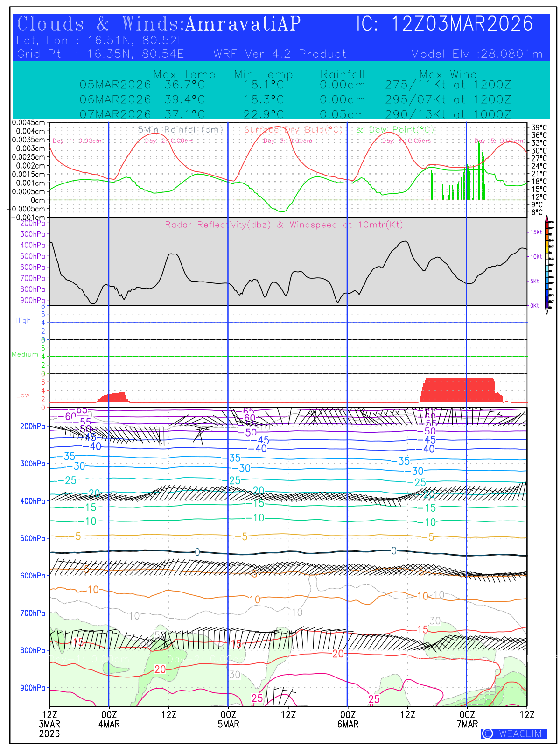Image resolution: width=560 pixels, height=747 pixels.
Task: Select the 00Z 7MAR time axis label
Action: (467, 719)
